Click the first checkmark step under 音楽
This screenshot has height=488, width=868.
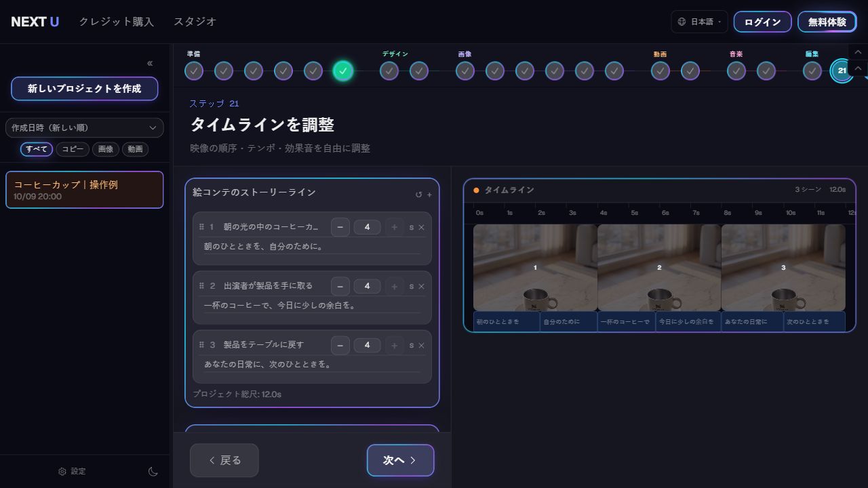736,70
